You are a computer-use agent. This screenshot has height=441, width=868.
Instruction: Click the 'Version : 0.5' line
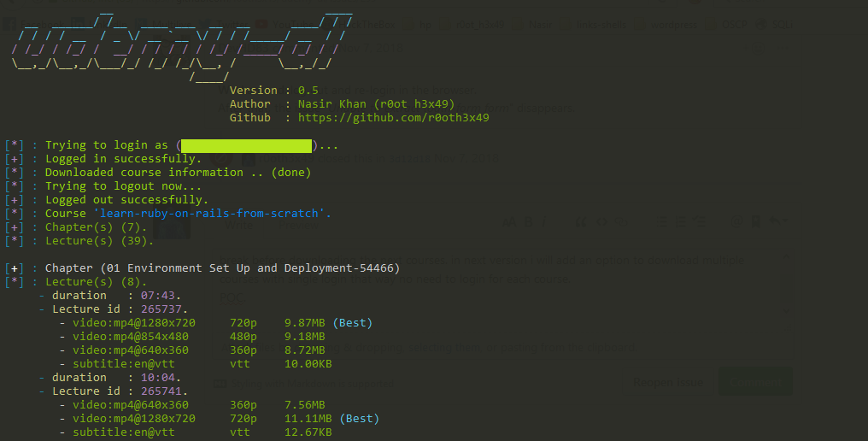274,91
